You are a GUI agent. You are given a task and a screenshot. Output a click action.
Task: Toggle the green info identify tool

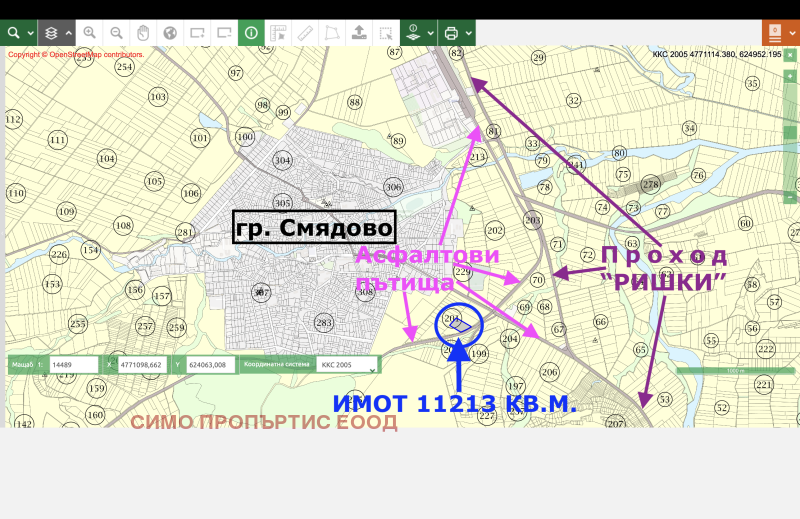point(250,32)
